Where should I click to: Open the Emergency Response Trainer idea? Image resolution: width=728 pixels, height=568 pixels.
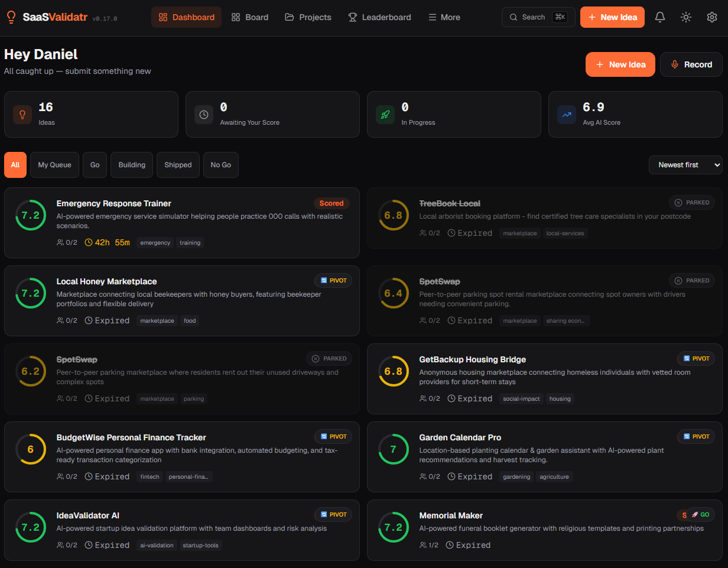coord(113,203)
